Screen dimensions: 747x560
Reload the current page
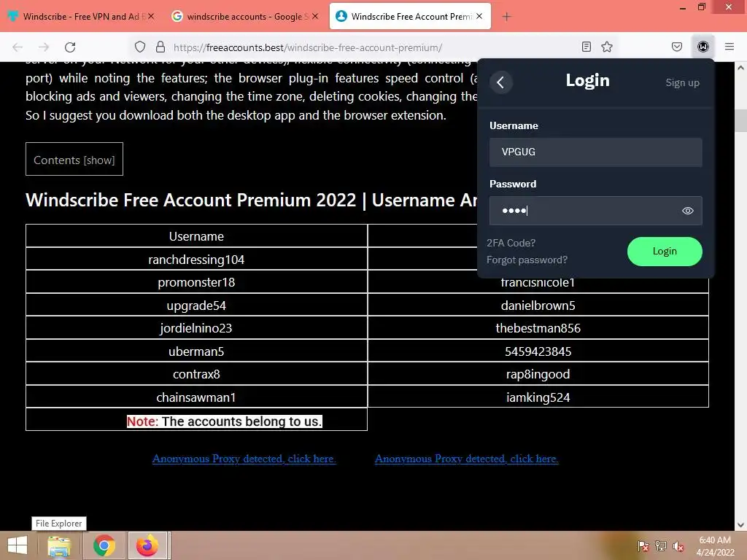[x=70, y=47]
